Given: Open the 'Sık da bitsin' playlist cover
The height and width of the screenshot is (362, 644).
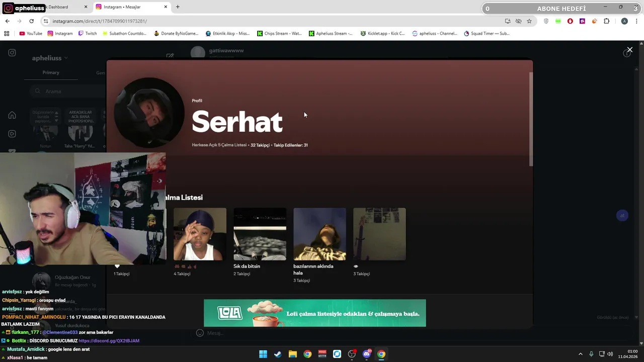Looking at the screenshot, I should tap(260, 234).
